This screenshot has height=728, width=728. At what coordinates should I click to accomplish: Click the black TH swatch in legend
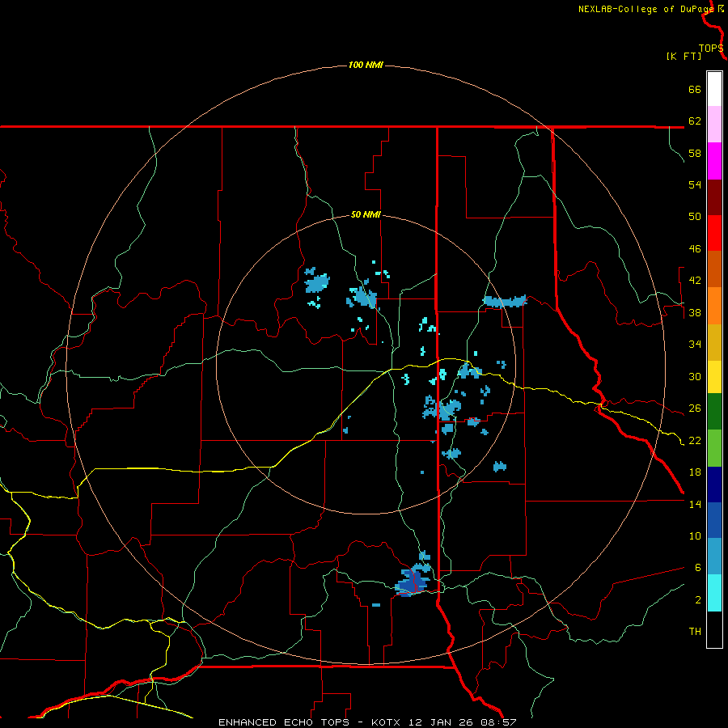coord(714,629)
